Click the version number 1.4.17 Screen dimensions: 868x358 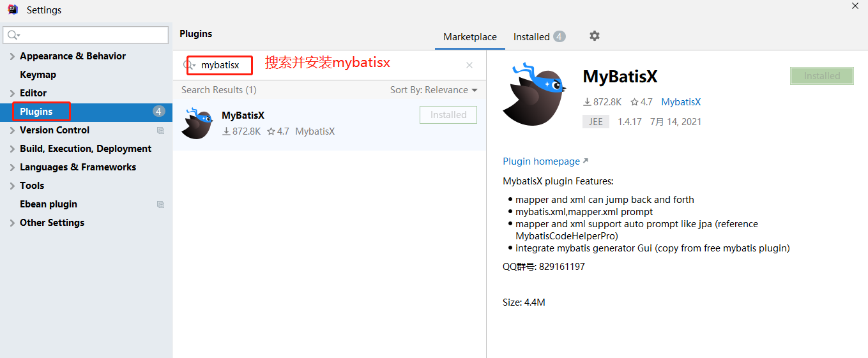point(630,122)
